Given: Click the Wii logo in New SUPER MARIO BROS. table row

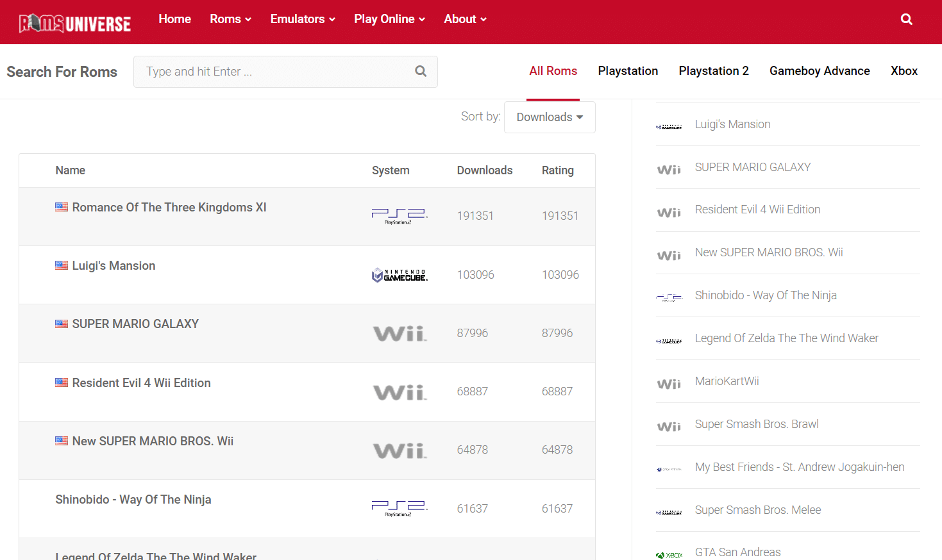Looking at the screenshot, I should tap(400, 450).
